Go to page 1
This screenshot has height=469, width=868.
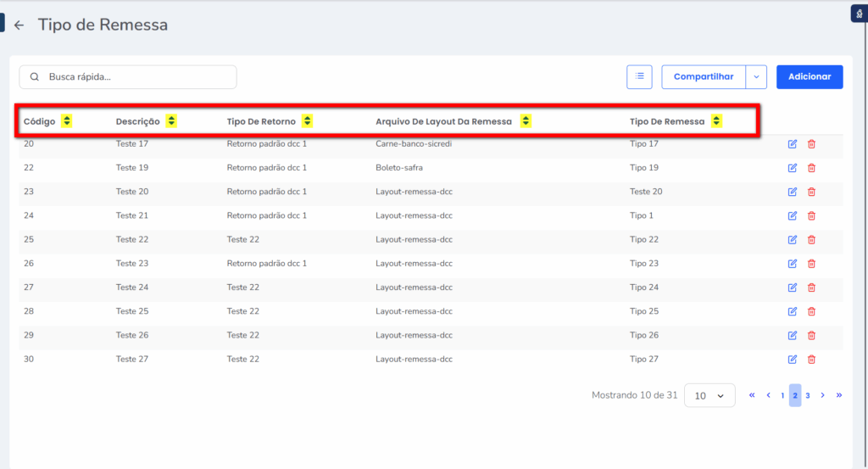tap(782, 395)
